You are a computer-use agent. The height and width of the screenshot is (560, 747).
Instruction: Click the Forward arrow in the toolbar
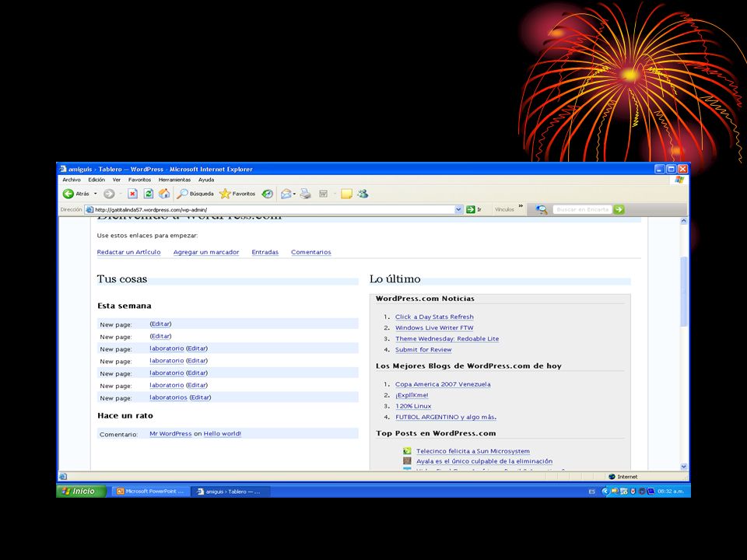coord(109,194)
